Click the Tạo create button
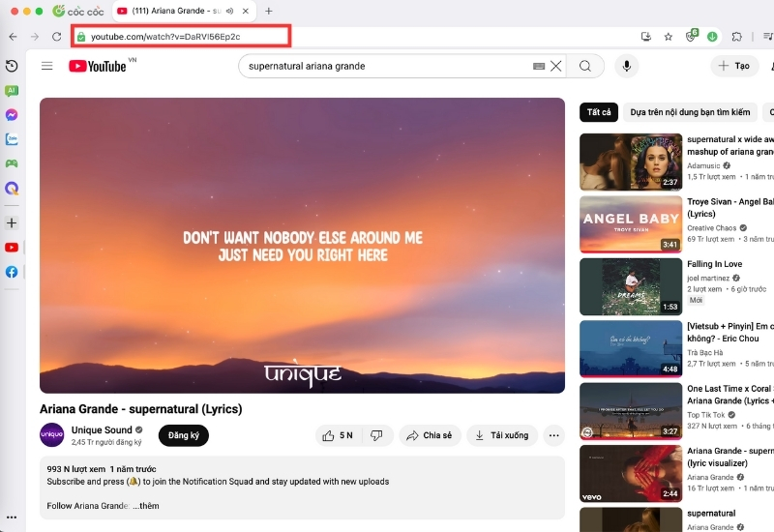Screen dimensions: 774x532 [734, 66]
